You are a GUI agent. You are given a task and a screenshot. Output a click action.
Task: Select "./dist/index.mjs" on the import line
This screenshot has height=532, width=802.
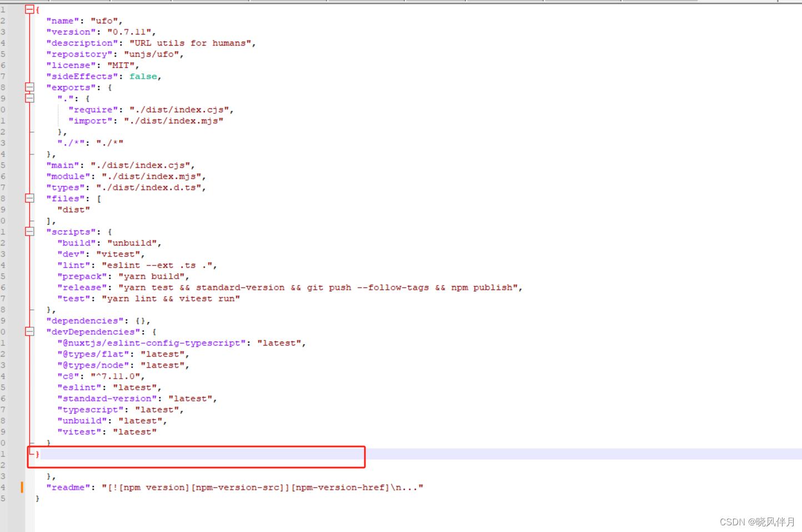click(174, 121)
